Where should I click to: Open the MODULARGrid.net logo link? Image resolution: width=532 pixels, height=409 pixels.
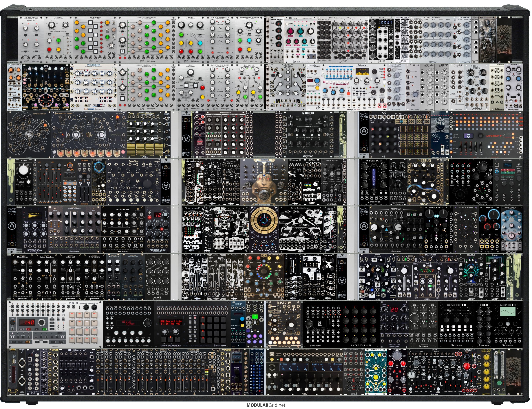point(266,405)
